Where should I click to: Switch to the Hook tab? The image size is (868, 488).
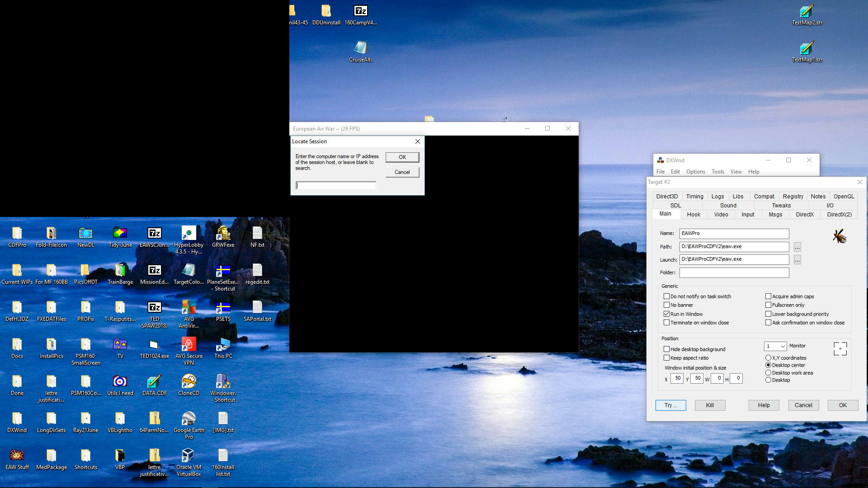[693, 215]
